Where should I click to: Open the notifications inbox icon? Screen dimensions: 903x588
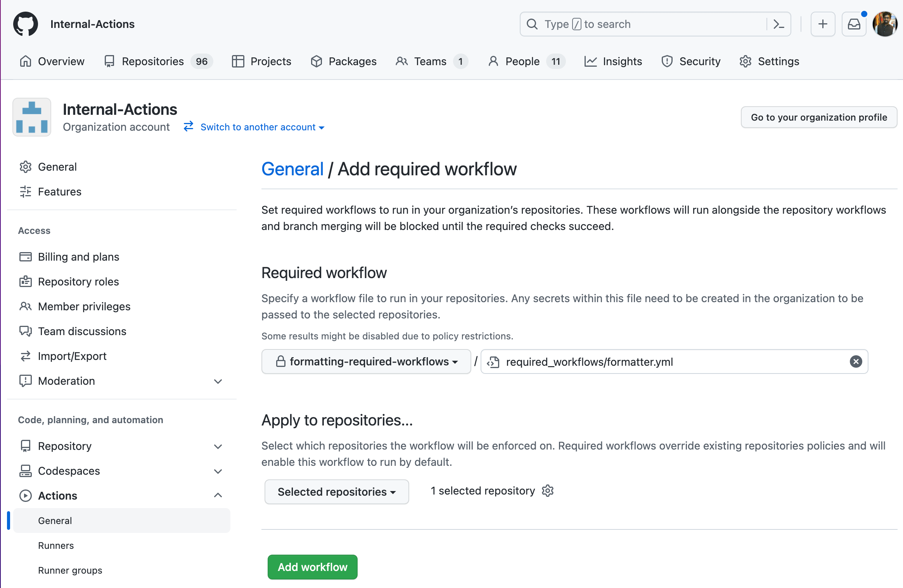(854, 24)
